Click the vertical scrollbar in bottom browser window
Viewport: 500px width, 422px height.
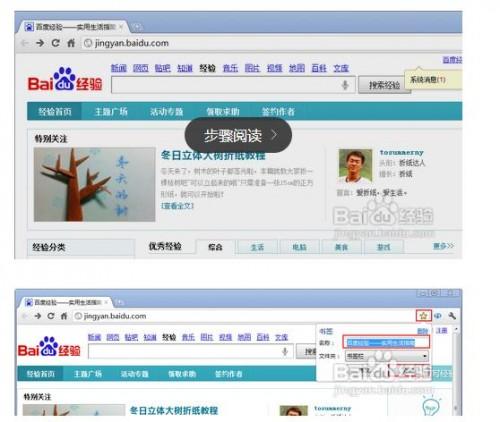(x=456, y=370)
